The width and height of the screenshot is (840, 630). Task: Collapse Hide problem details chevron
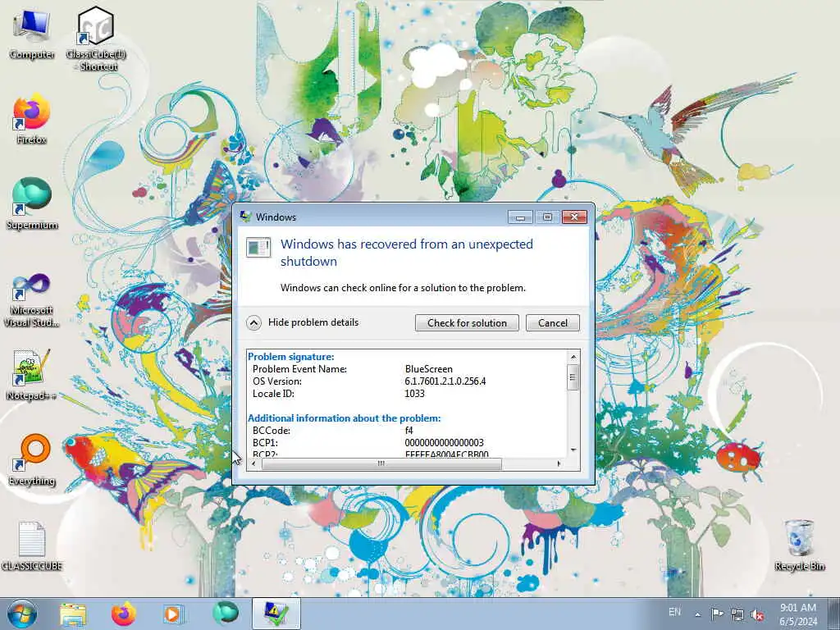click(254, 323)
